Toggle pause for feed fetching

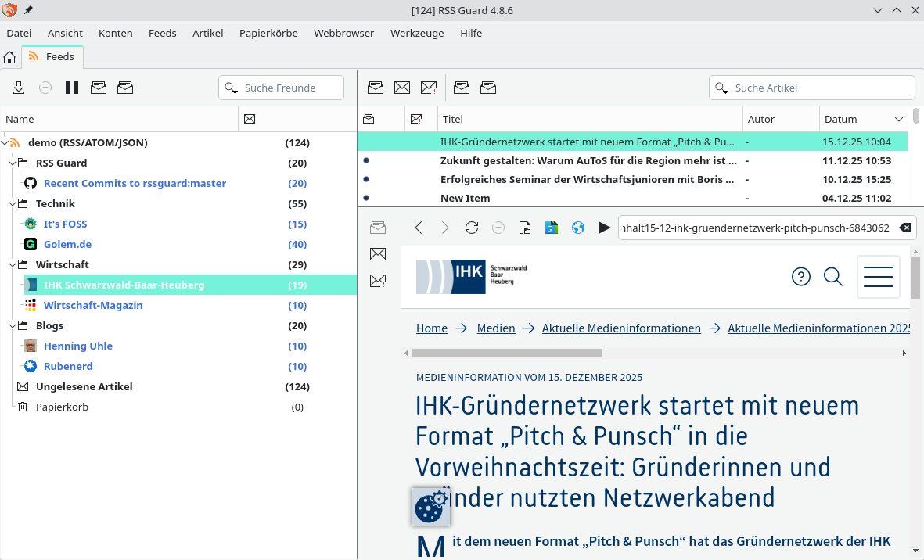(x=71, y=88)
